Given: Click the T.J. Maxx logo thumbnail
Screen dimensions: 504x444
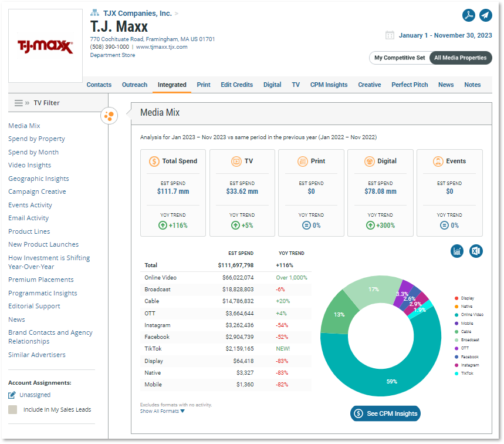Looking at the screenshot, I should point(45,46).
